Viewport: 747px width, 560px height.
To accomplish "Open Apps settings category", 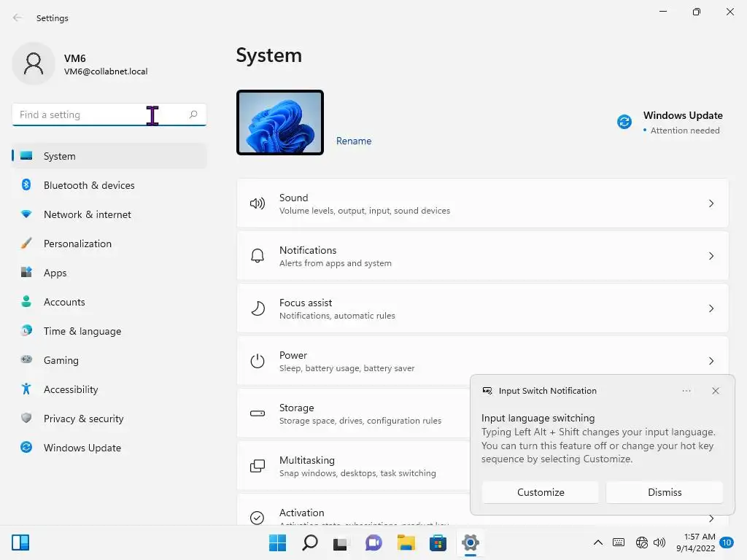I will pos(109,273).
